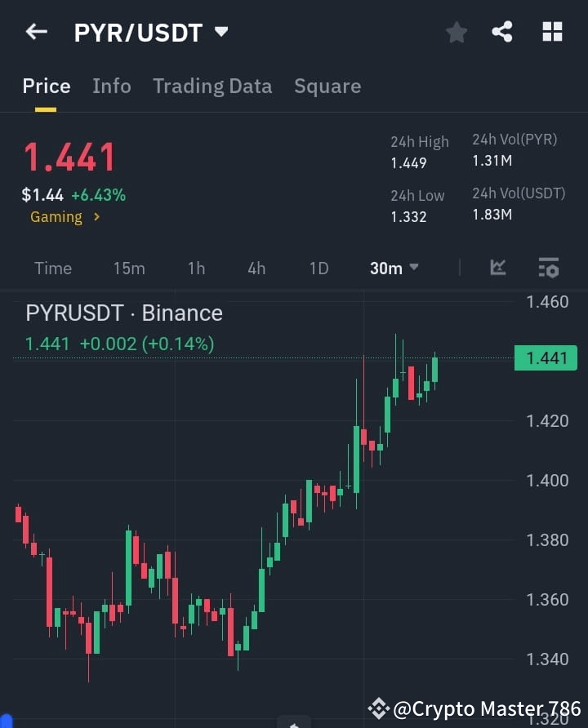
Task: Select the Time interval option
Action: 52,268
